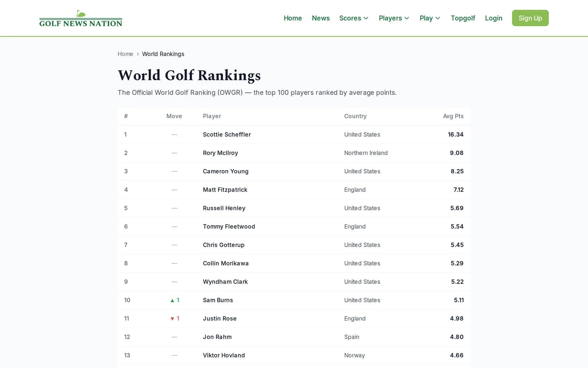588x368 pixels.
Task: Select player Russell Henley
Action: pos(224,208)
